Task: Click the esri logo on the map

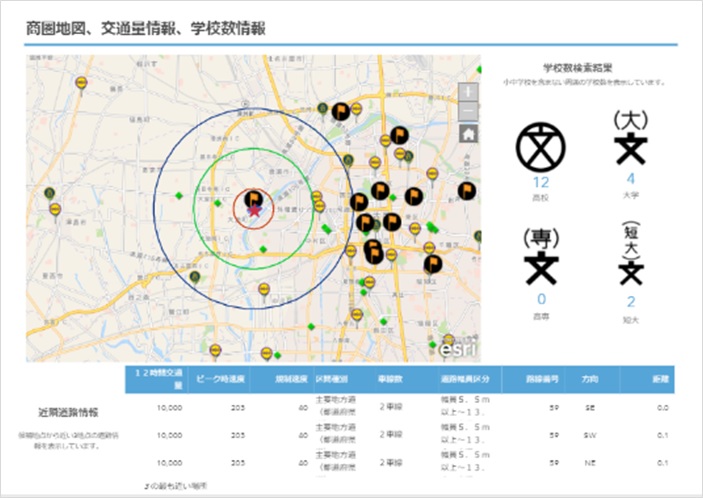Action: coord(456,345)
